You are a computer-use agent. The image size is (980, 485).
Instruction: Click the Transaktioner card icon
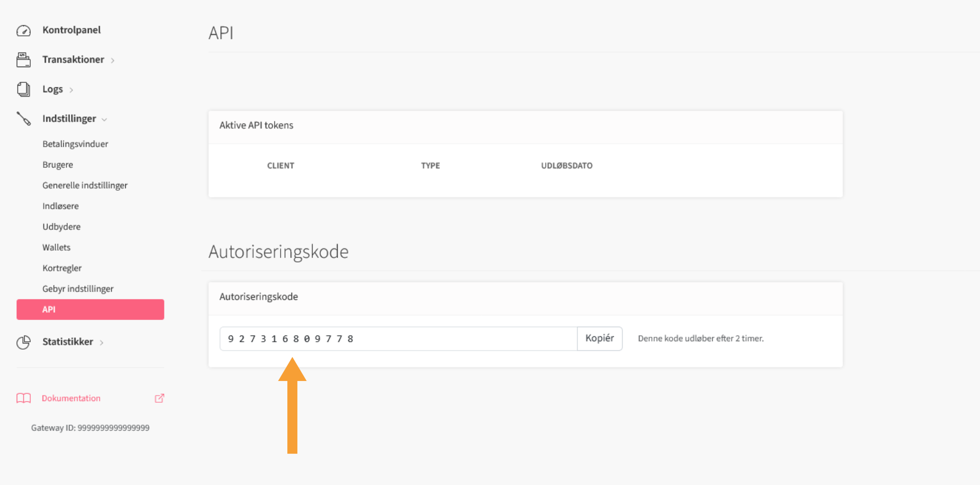[23, 60]
